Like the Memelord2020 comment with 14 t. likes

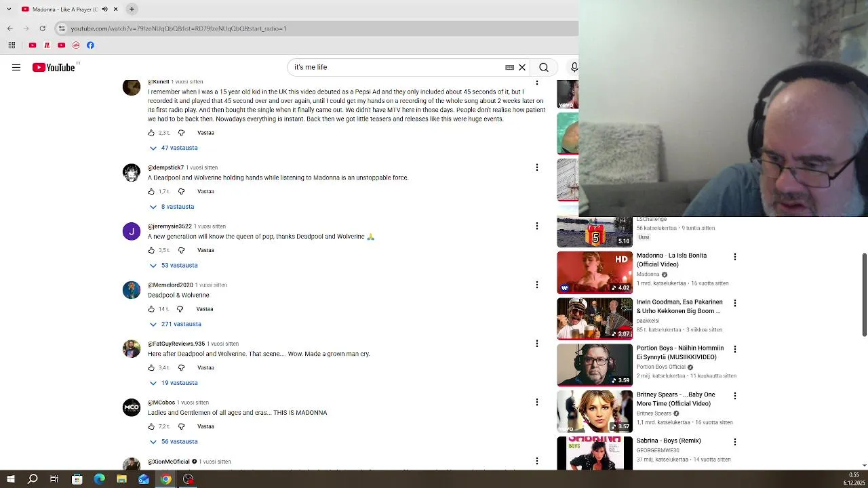coord(151,309)
